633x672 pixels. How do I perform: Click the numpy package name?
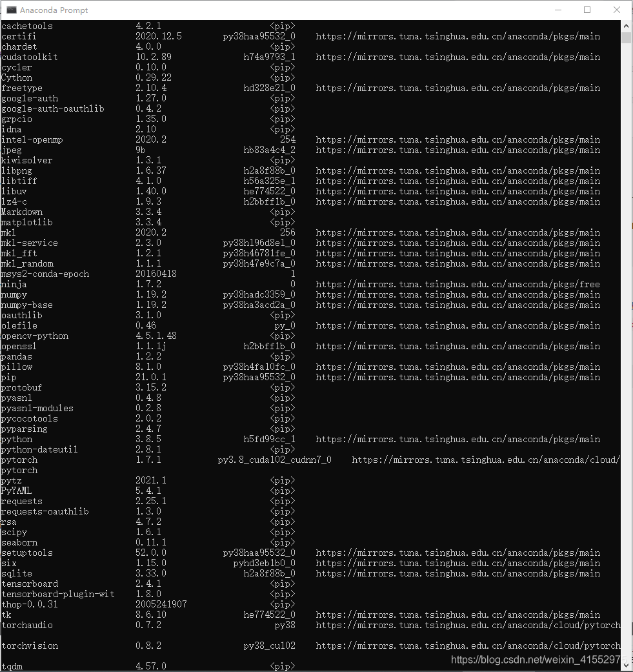click(x=14, y=295)
